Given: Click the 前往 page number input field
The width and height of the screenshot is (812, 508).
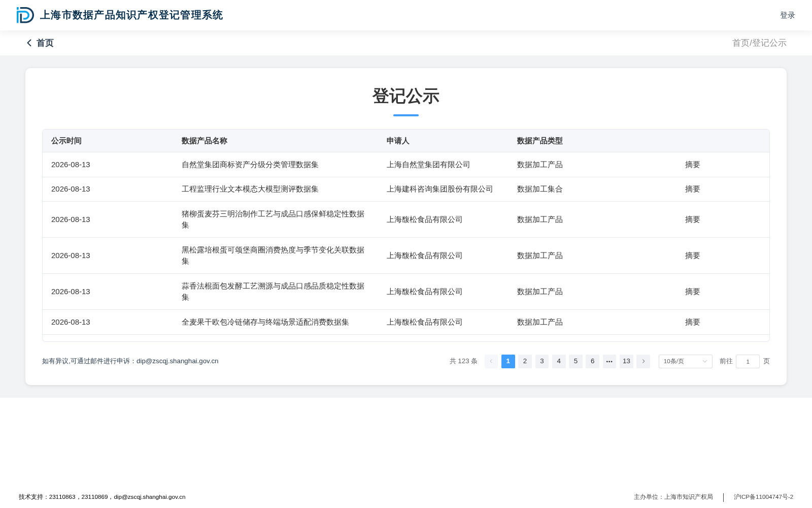Looking at the screenshot, I should pyautogui.click(x=748, y=361).
